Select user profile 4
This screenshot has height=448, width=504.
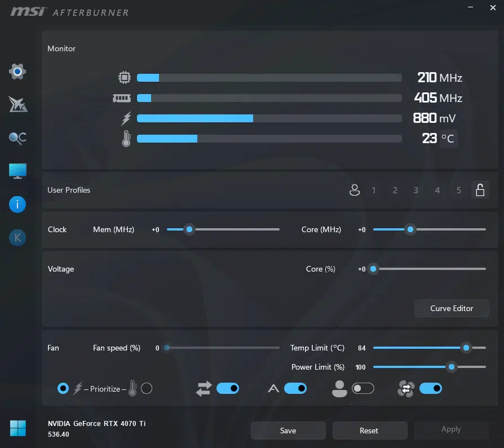(x=437, y=190)
